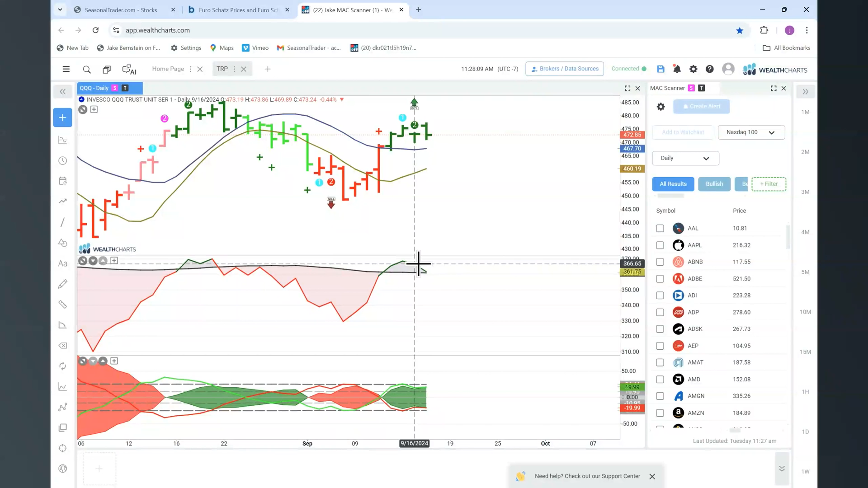Image resolution: width=868 pixels, height=488 pixels.
Task: Select the trend line indicator tool
Action: coord(63,201)
